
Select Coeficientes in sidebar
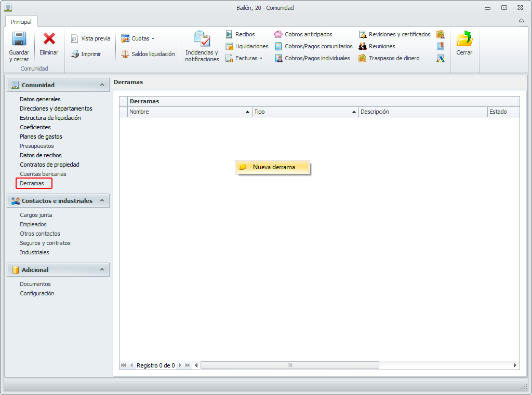point(35,127)
